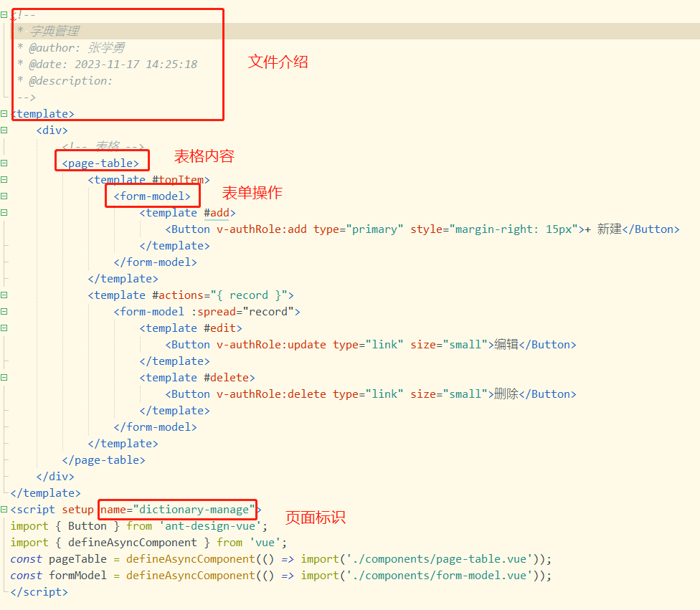Click the 'dictionary-manage' name attribute value

[x=194, y=510]
